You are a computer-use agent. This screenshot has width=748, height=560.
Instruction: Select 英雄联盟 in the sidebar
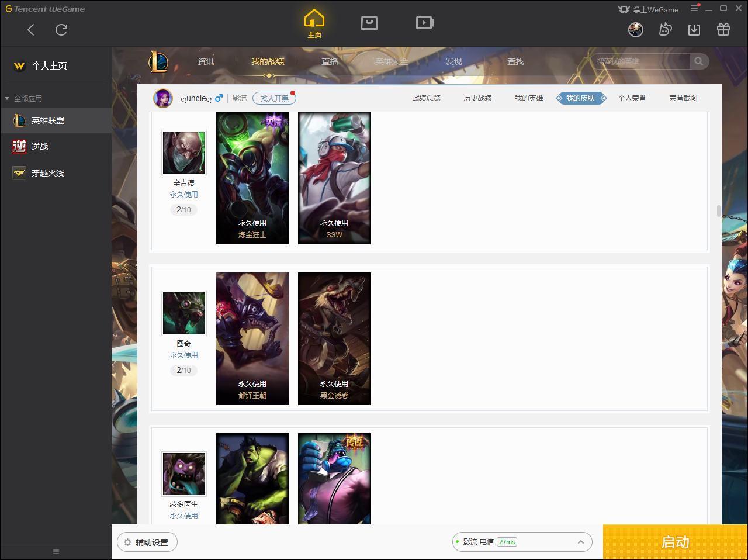click(56, 120)
